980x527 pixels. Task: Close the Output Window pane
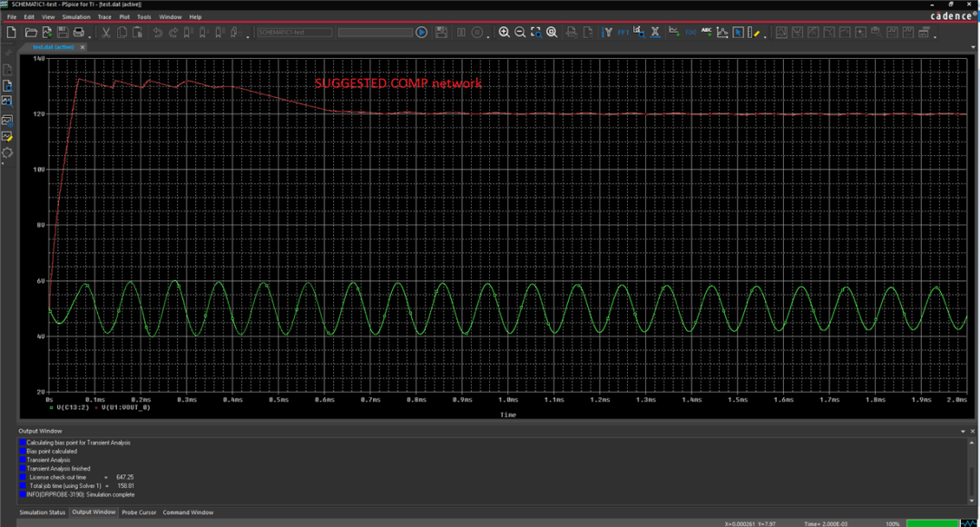[x=972, y=431]
